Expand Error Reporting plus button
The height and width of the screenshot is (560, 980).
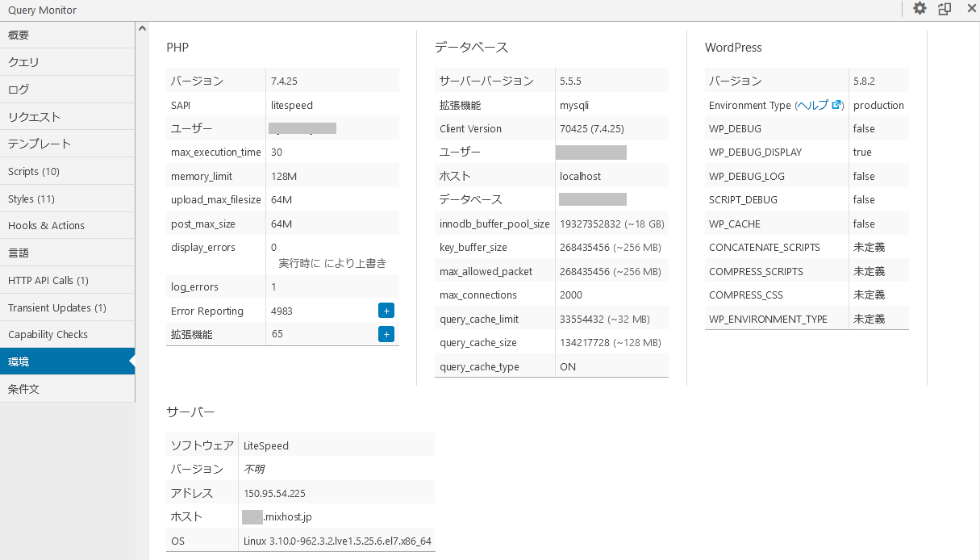click(386, 311)
